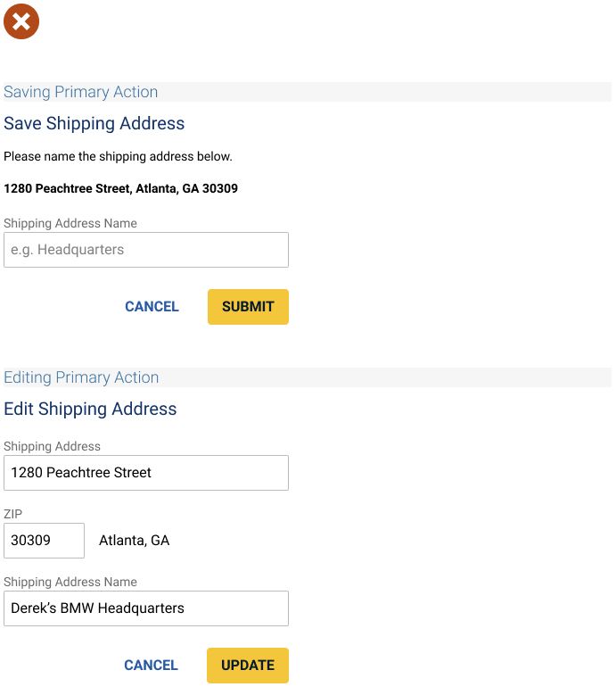The width and height of the screenshot is (616, 695).
Task: Click the Edit Shipping Address heading
Action: (x=90, y=409)
